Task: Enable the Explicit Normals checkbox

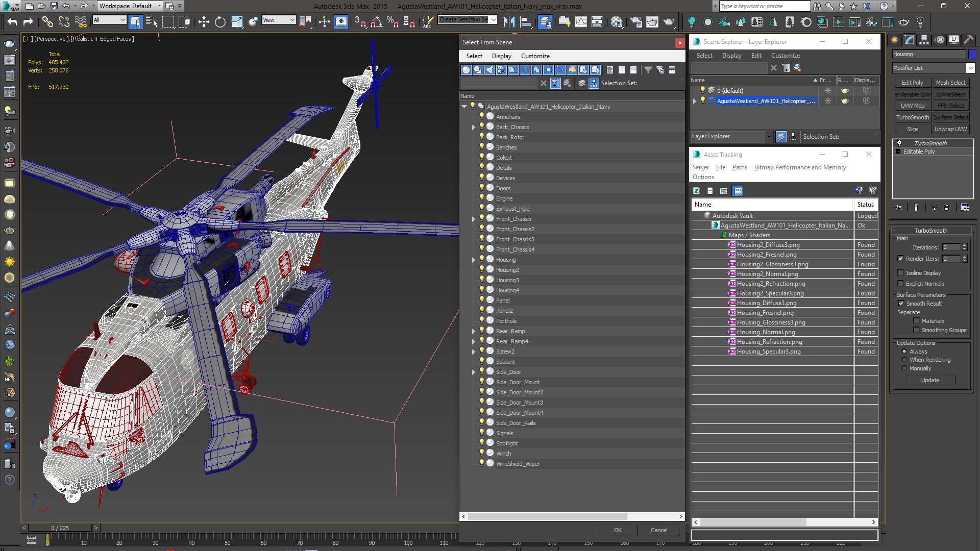Action: (x=900, y=284)
